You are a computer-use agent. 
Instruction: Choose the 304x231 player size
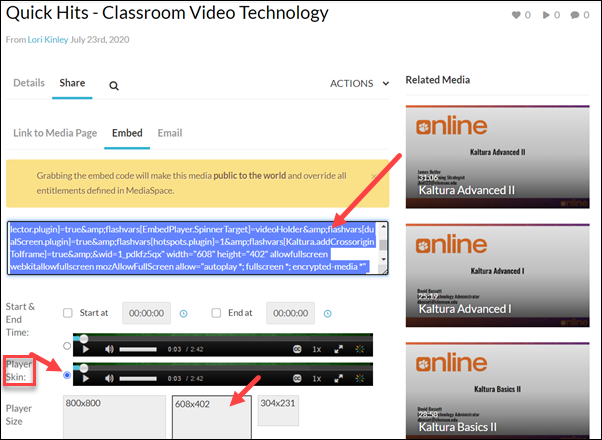[278, 410]
